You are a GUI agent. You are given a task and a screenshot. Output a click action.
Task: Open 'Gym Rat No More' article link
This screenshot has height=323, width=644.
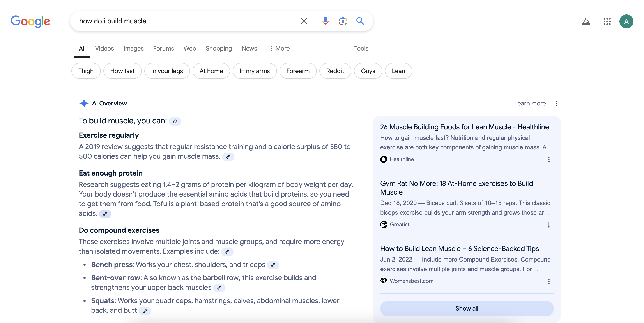point(456,188)
